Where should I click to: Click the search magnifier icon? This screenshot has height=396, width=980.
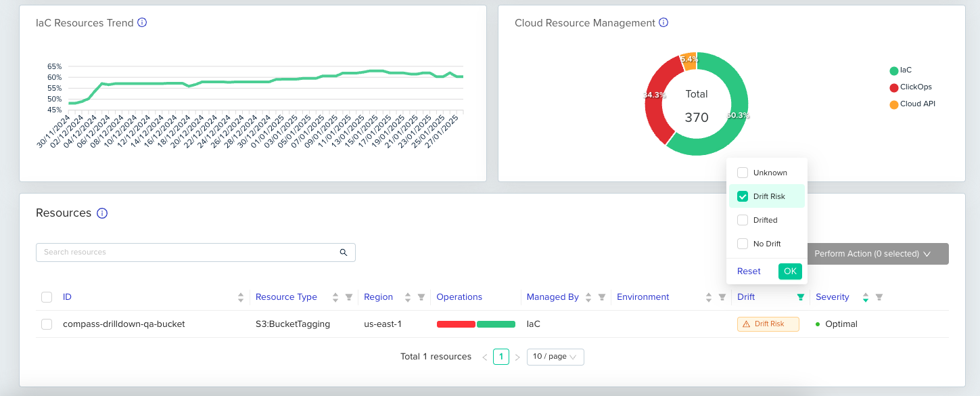[x=344, y=252]
